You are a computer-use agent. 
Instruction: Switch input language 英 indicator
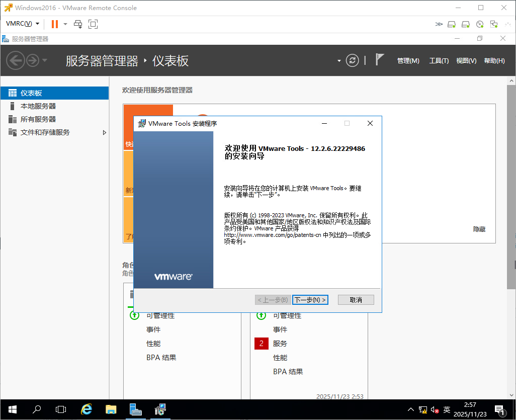click(x=447, y=410)
